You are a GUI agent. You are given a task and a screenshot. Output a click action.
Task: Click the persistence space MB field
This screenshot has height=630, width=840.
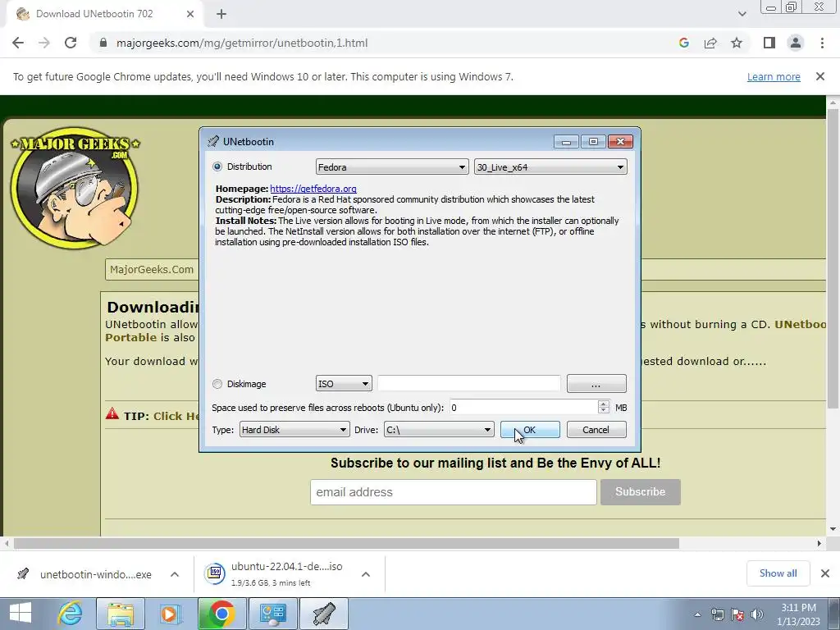523,408
